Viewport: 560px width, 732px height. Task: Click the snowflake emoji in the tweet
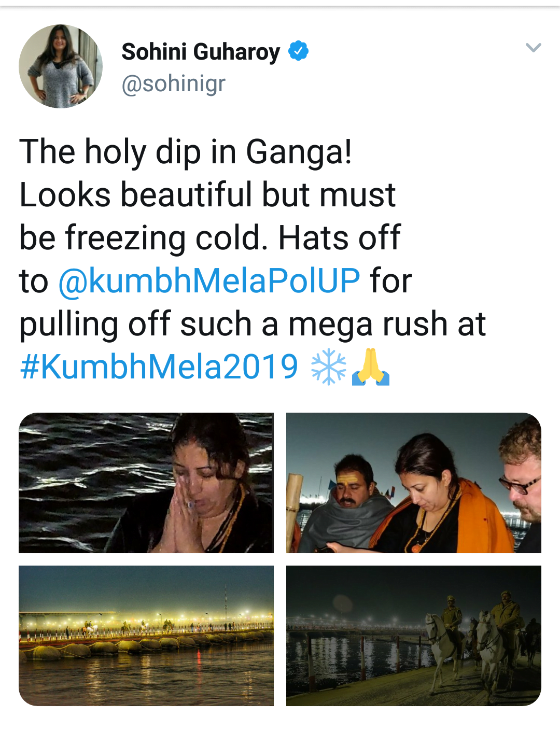click(x=328, y=368)
